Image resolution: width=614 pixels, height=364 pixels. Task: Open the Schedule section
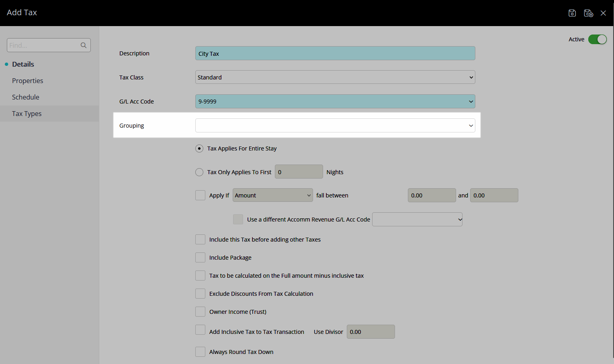(x=26, y=97)
